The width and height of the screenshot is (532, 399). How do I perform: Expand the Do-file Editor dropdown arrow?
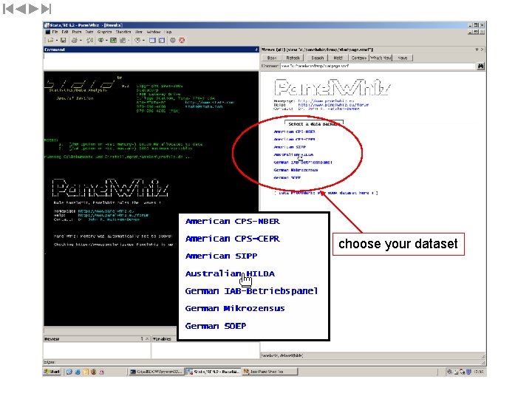(143, 41)
